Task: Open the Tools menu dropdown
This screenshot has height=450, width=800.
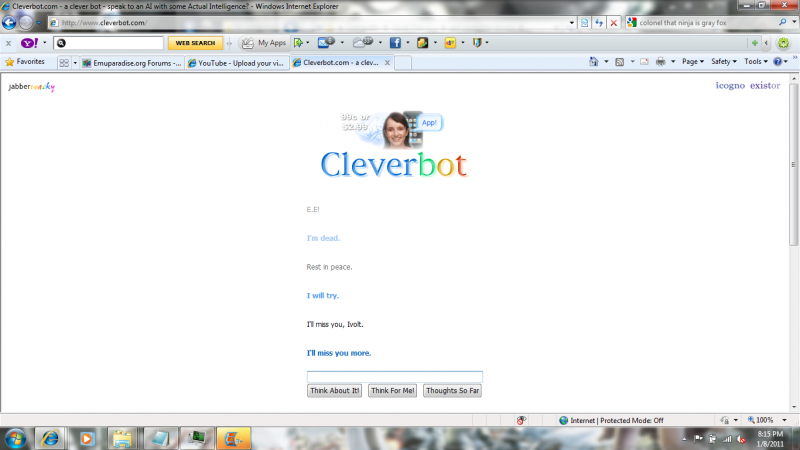Action: [756, 62]
